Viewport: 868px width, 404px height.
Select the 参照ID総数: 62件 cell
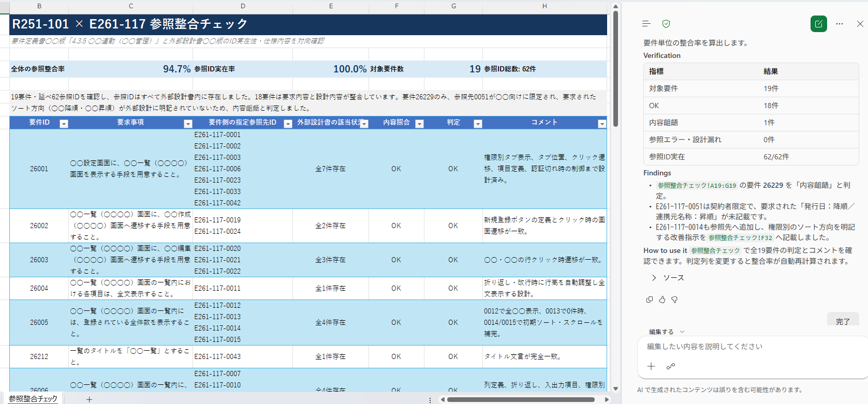545,69
